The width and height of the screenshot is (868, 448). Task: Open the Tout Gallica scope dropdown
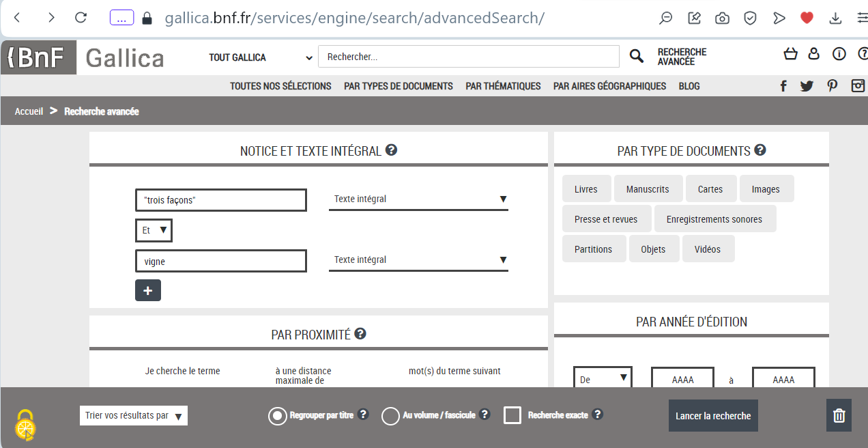click(261, 57)
